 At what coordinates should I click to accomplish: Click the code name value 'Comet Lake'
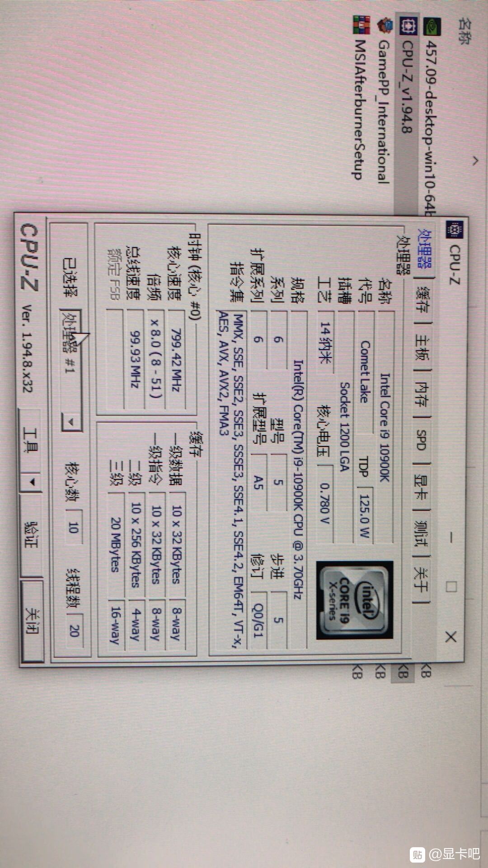pos(365,371)
